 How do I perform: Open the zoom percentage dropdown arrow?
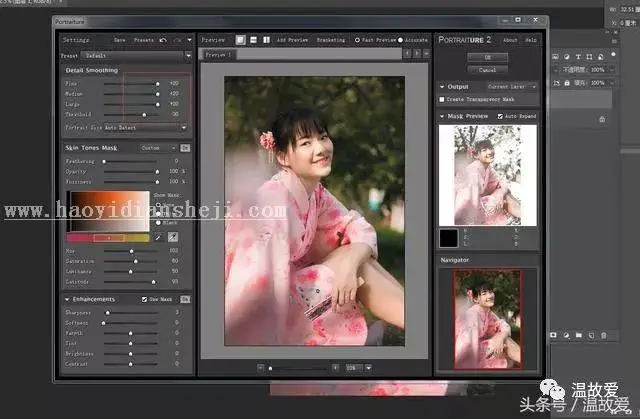pyautogui.click(x=369, y=368)
